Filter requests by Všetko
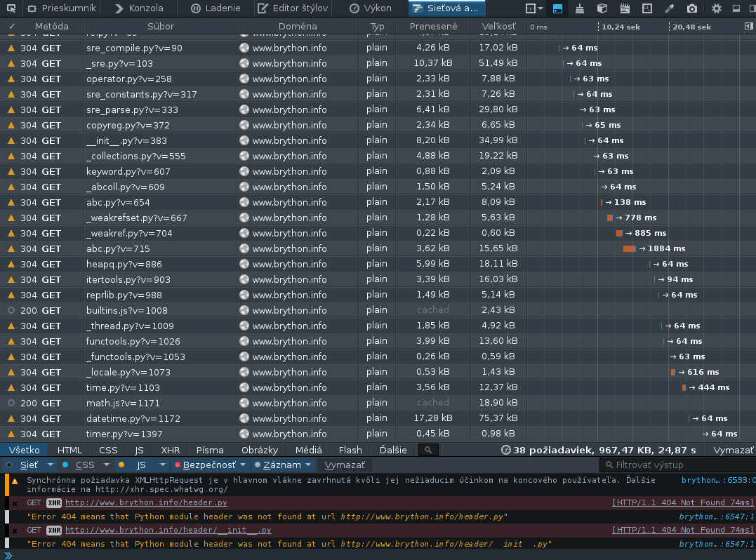The image size is (756, 560). [24, 450]
